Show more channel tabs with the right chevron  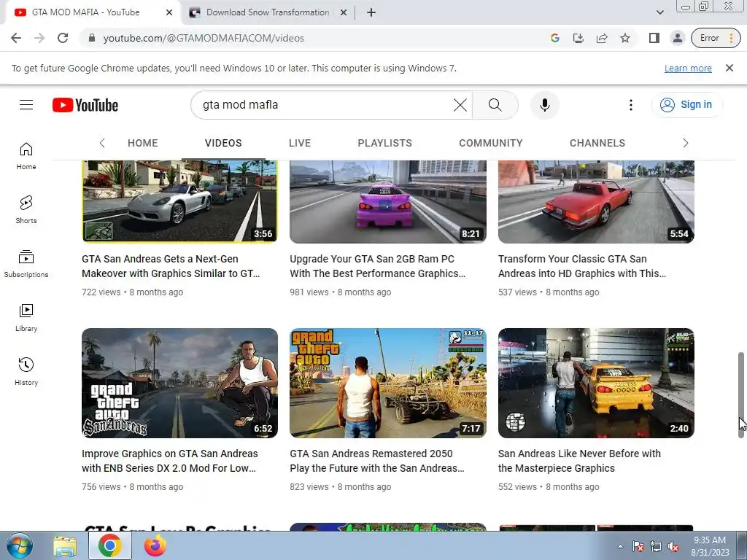pyautogui.click(x=686, y=143)
